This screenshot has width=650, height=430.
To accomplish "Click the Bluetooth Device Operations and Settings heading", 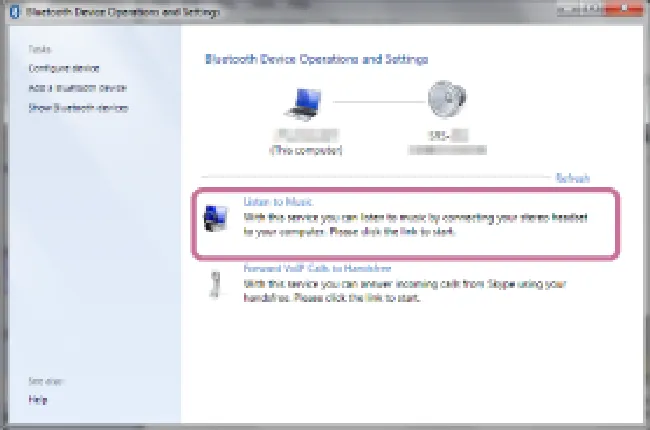I will (316, 59).
